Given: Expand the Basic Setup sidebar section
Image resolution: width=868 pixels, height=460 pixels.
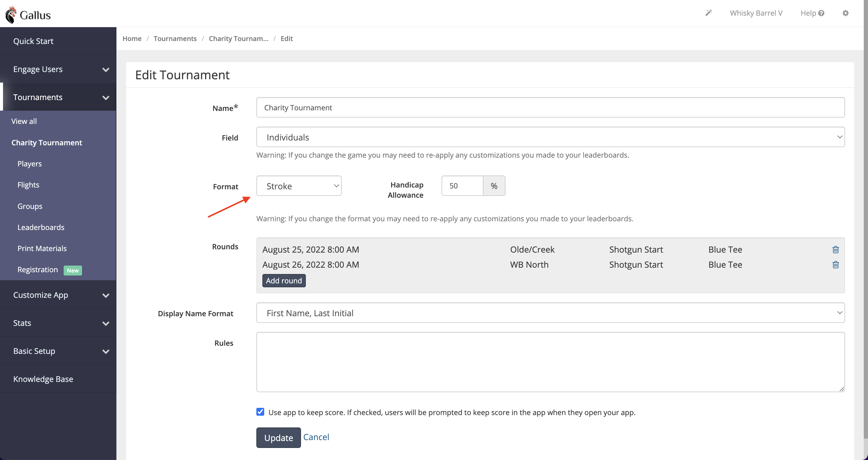Looking at the screenshot, I should tap(58, 351).
